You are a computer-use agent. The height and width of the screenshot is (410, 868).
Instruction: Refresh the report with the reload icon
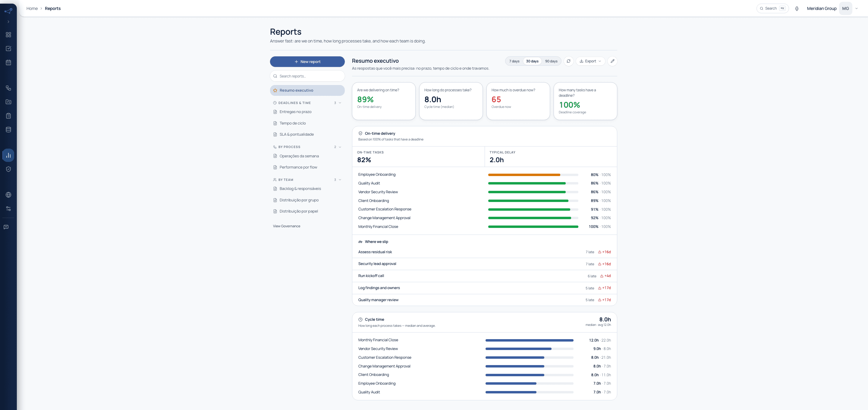click(568, 61)
